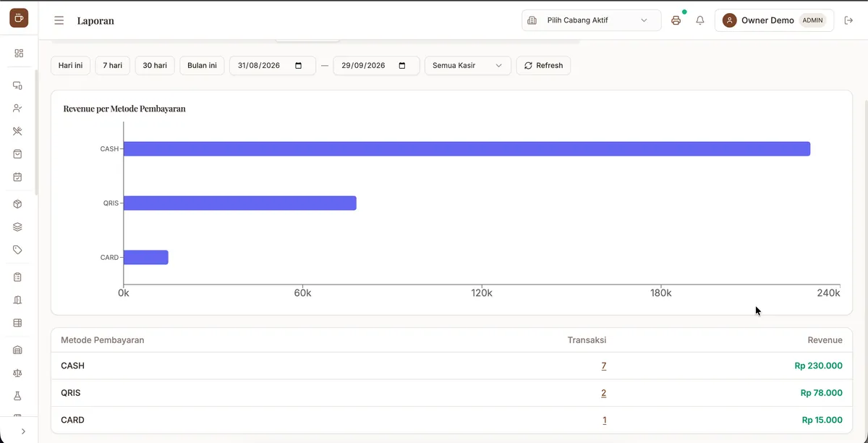
Task: Open notifications bell
Action: click(x=700, y=20)
